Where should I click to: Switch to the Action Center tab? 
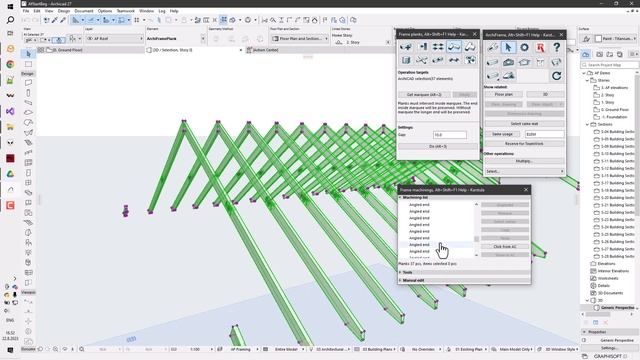point(265,50)
